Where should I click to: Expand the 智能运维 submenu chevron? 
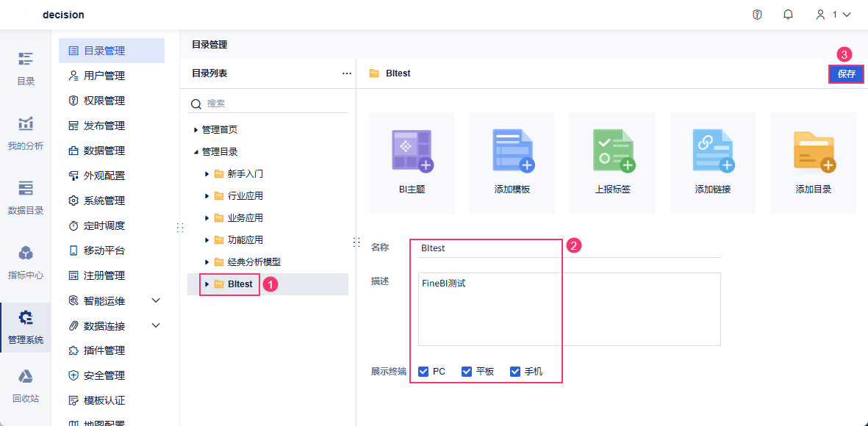coord(156,300)
